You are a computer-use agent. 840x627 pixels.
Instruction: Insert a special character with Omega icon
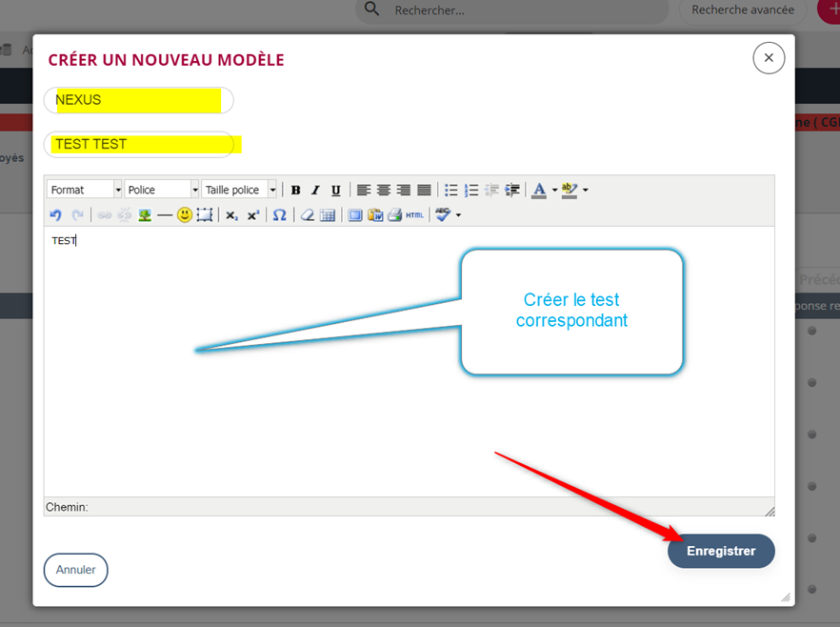[x=279, y=215]
